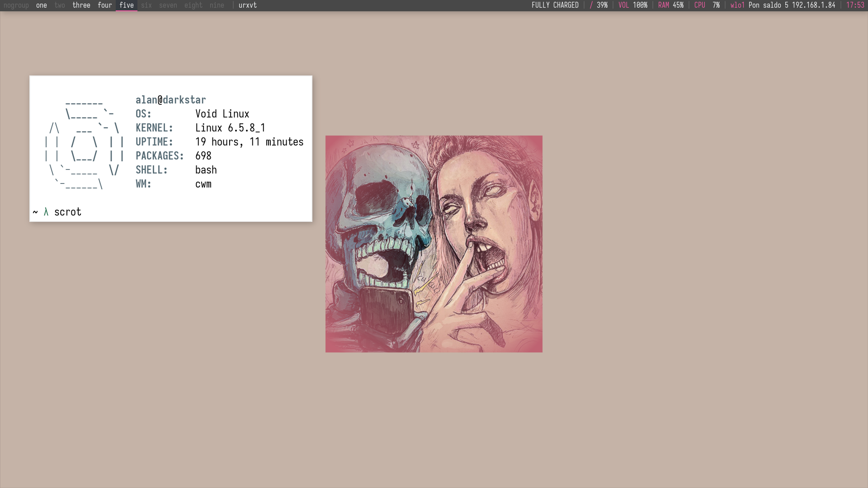868x488 pixels.
Task: Switch to workspace group two
Action: coord(60,5)
